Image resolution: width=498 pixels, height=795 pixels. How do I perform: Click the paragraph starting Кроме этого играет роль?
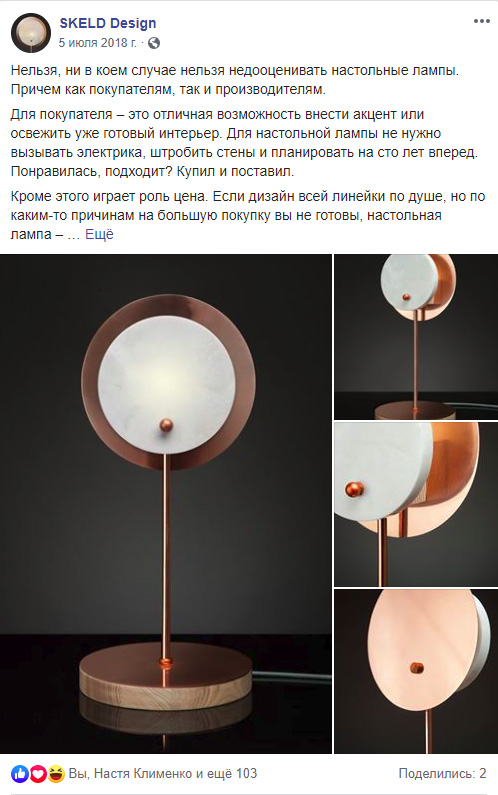pyautogui.click(x=248, y=215)
